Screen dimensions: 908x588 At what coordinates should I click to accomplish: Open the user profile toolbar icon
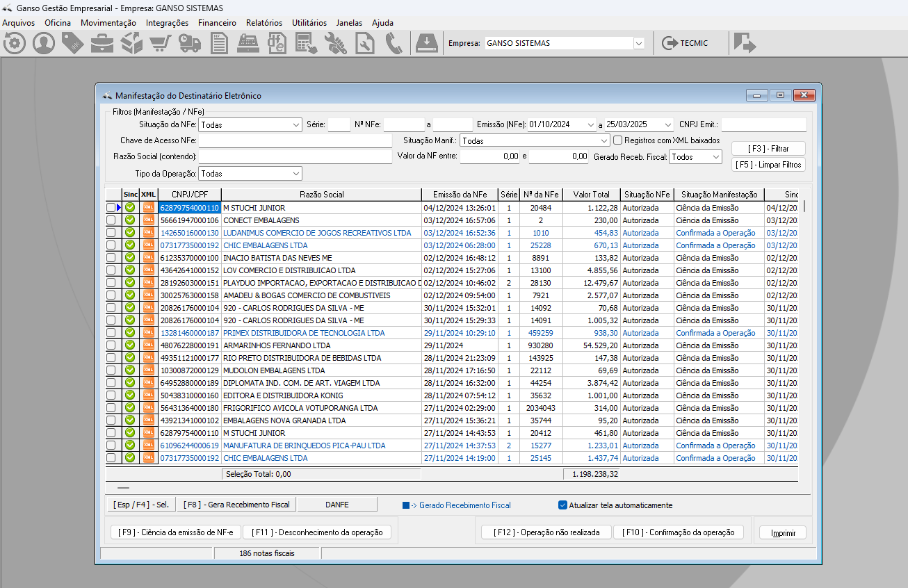[44, 43]
